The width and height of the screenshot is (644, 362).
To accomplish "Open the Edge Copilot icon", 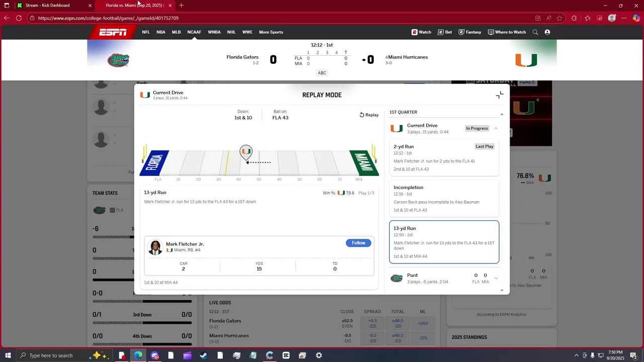I will click(636, 18).
